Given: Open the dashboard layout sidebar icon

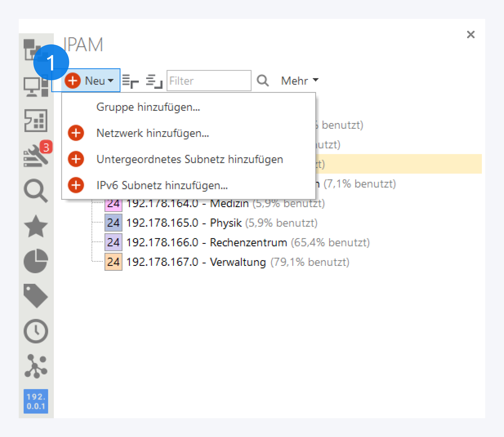Looking at the screenshot, I should 36,121.
